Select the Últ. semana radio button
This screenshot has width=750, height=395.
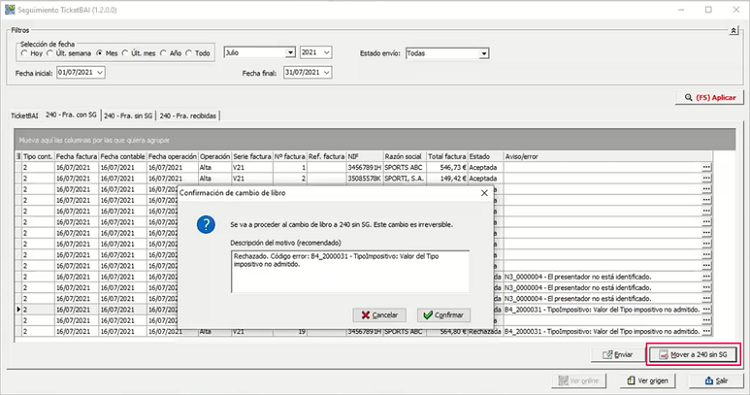click(49, 54)
